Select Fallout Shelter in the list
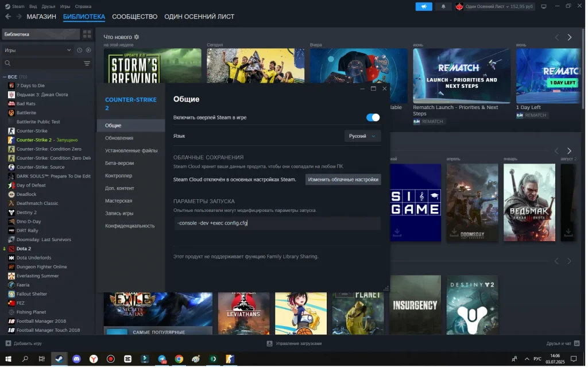The height and width of the screenshot is (368, 588). coord(31,295)
